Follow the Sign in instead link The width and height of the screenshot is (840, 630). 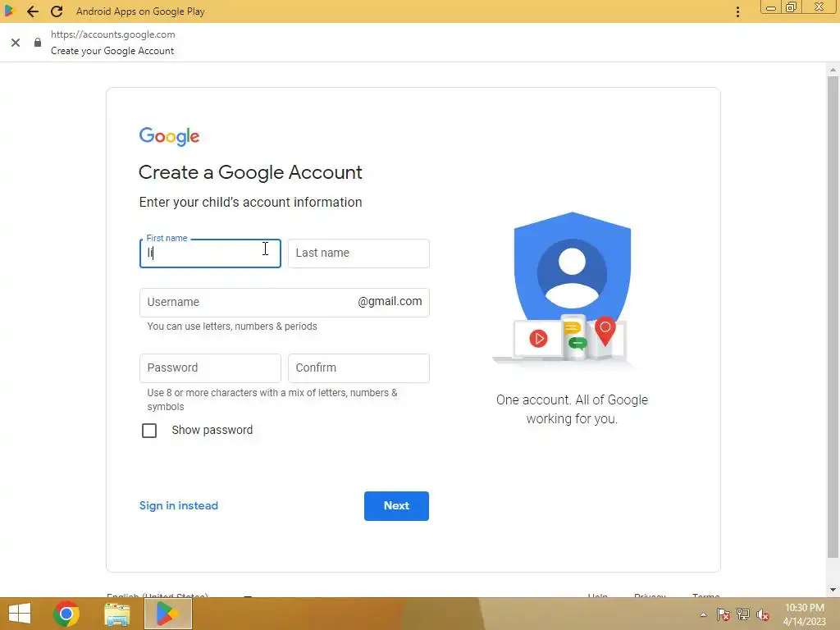178,505
